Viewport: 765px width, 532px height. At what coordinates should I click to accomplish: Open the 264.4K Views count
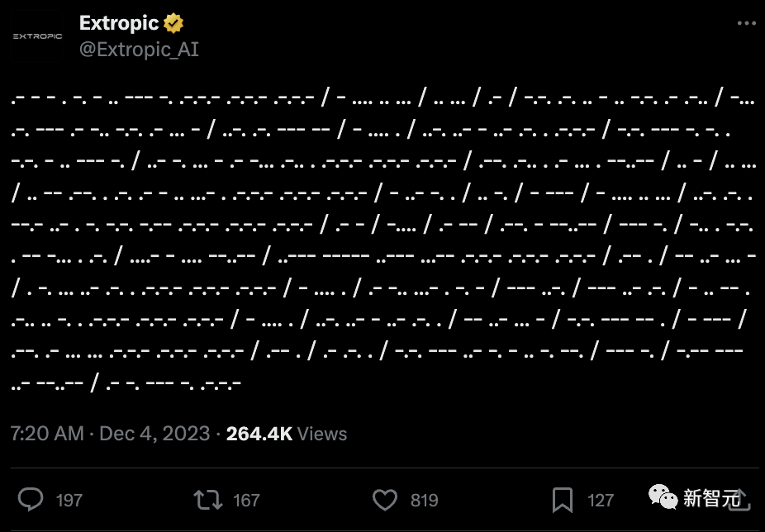287,434
